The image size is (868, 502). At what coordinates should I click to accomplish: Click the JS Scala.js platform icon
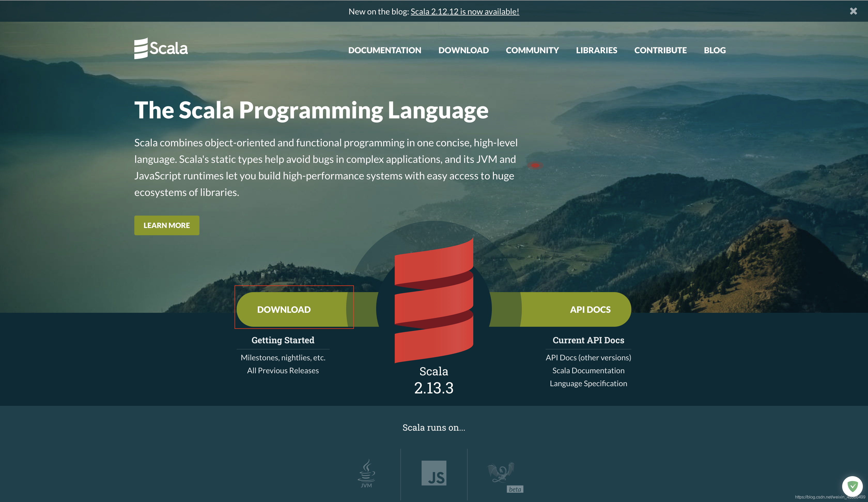point(434,473)
